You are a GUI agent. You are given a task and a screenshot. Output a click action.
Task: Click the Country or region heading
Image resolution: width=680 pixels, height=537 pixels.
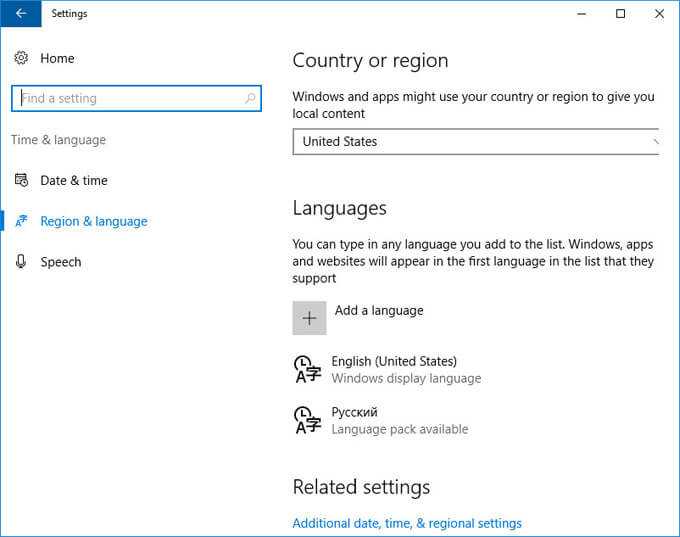coord(370,61)
